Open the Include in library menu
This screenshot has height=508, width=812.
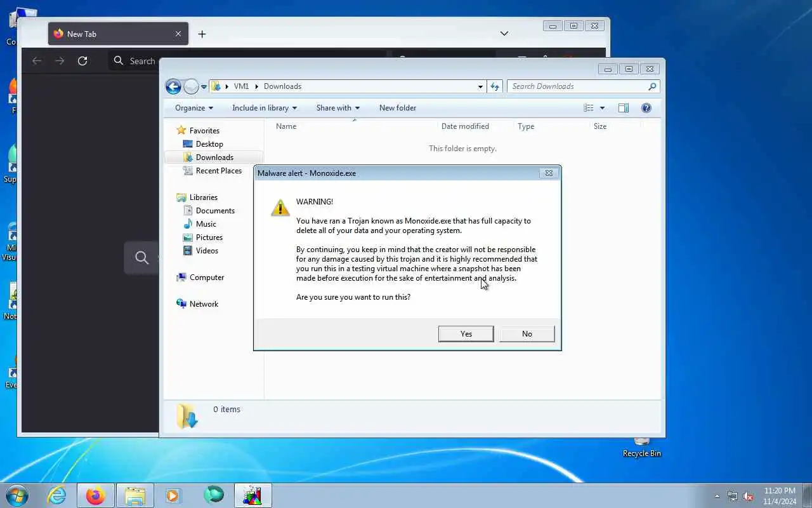click(x=265, y=108)
